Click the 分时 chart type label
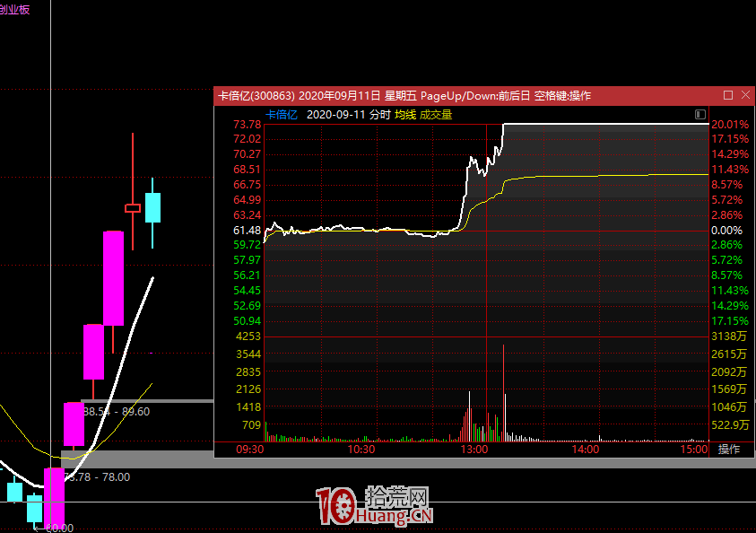 coord(380,115)
